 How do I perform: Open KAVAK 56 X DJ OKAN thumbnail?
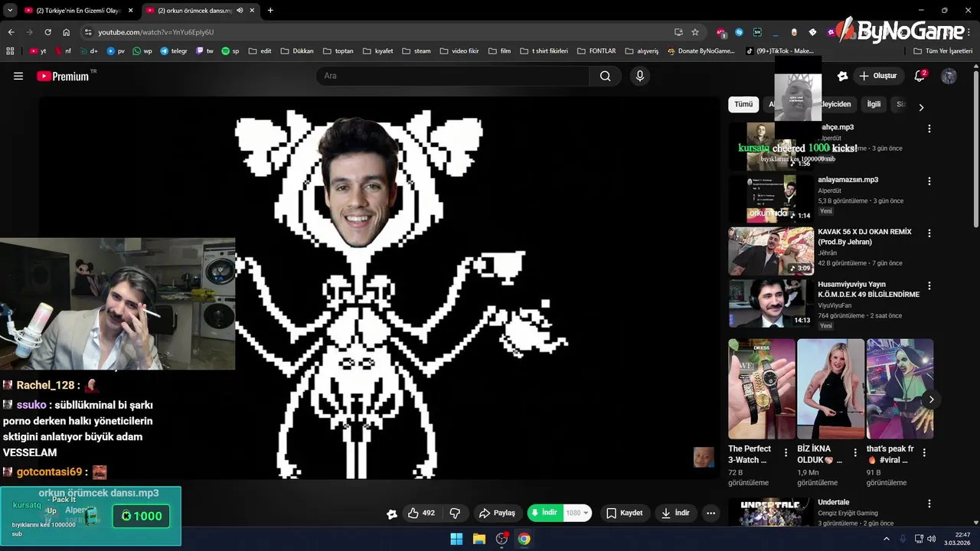point(771,251)
